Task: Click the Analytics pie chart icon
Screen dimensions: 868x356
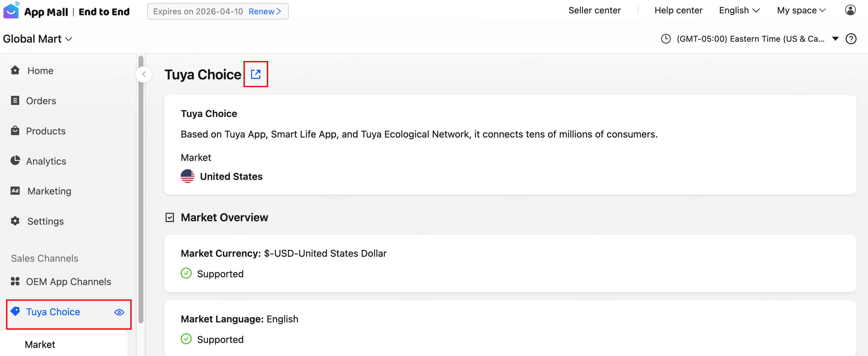Action: click(x=15, y=161)
